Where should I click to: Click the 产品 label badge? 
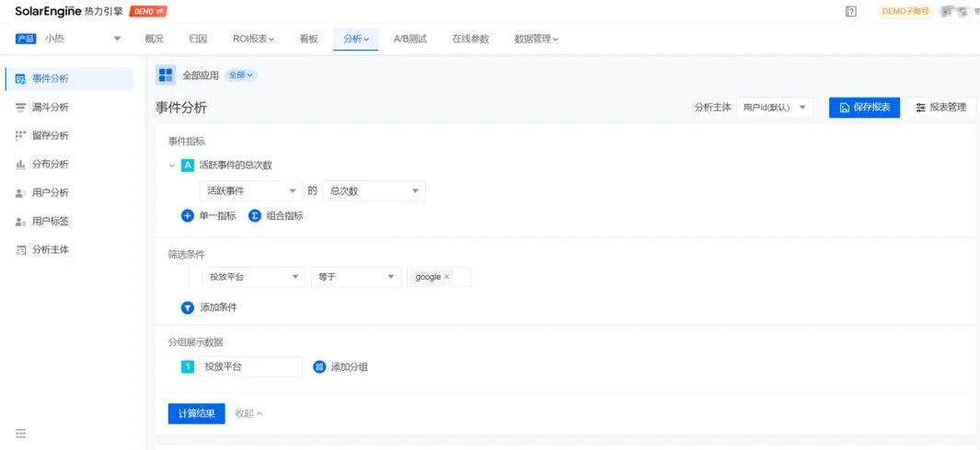click(x=26, y=39)
